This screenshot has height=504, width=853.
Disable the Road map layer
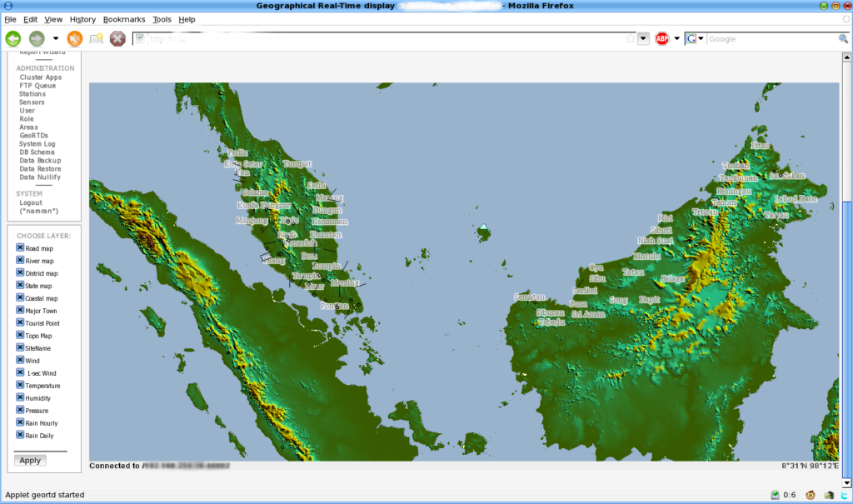pos(20,247)
